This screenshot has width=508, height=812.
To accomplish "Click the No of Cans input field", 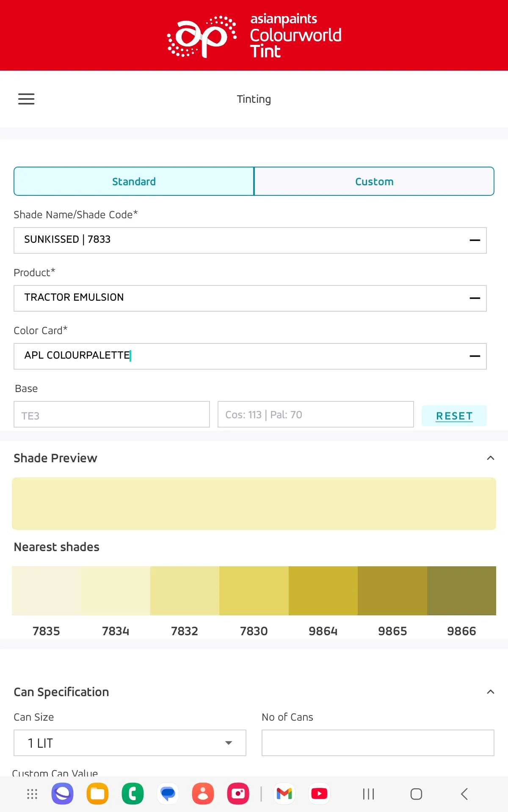I will click(378, 743).
